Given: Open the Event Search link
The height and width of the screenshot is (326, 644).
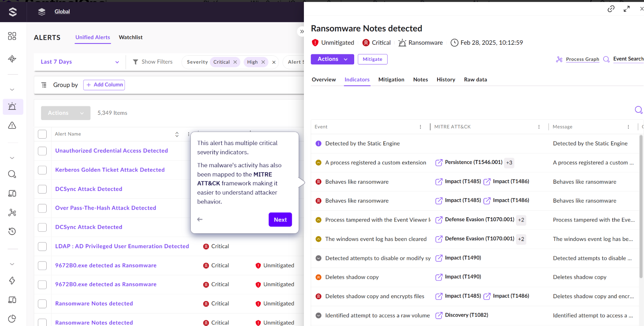Looking at the screenshot, I should 628,59.
